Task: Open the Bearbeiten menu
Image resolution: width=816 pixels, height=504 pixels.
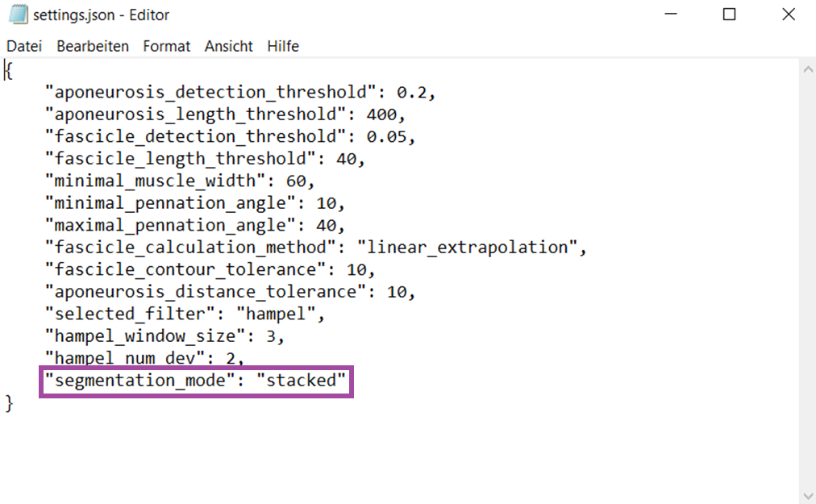Action: [x=92, y=46]
